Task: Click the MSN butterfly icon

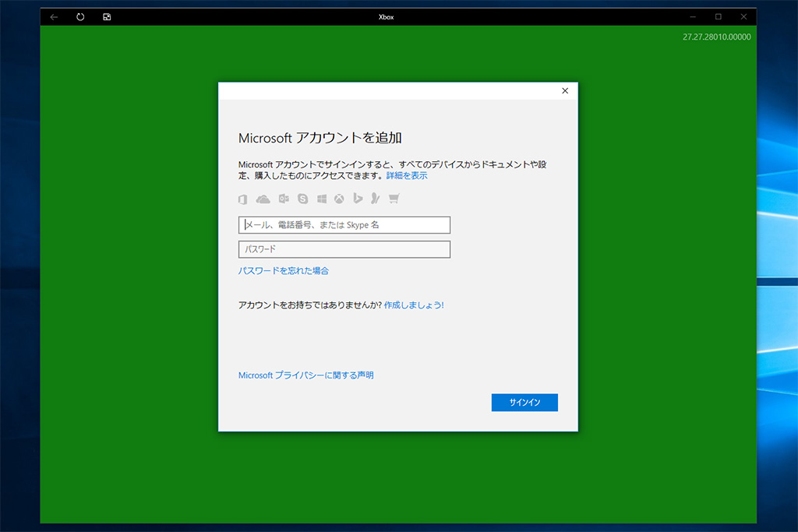Action: pyautogui.click(x=375, y=199)
